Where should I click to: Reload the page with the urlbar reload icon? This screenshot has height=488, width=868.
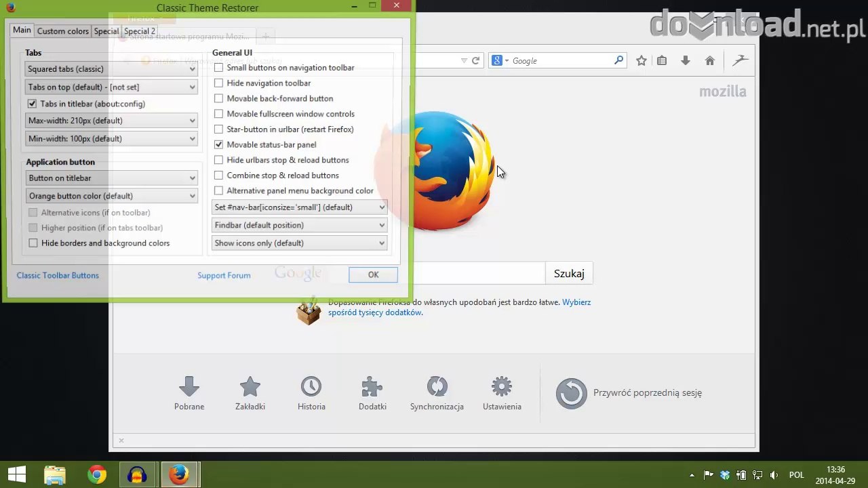(x=476, y=61)
